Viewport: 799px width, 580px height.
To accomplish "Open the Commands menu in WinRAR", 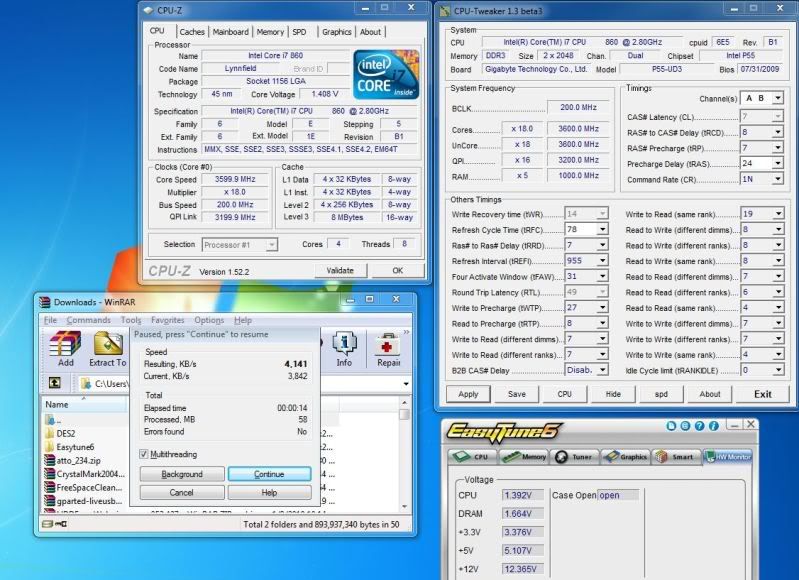I will [88, 320].
